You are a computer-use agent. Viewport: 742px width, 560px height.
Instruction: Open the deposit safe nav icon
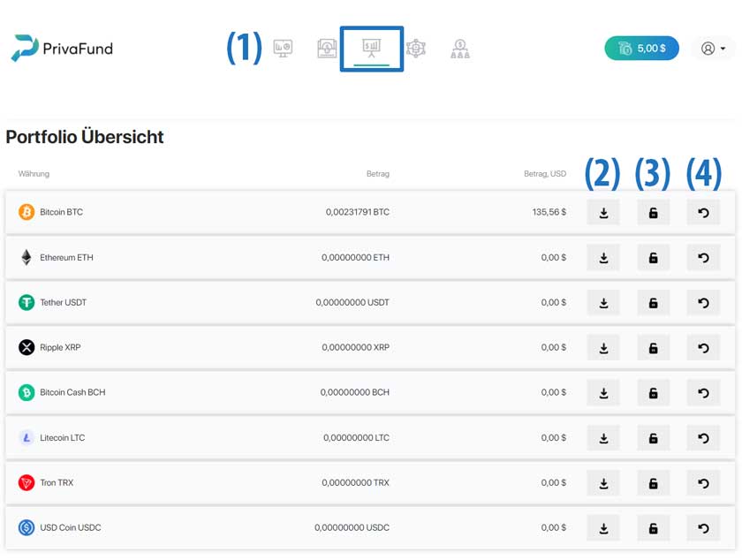coord(327,49)
